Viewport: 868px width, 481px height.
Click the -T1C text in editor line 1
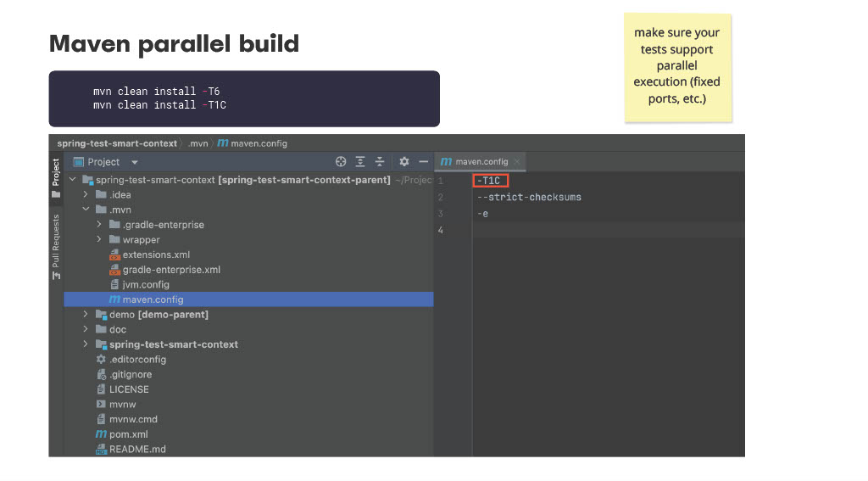point(490,181)
